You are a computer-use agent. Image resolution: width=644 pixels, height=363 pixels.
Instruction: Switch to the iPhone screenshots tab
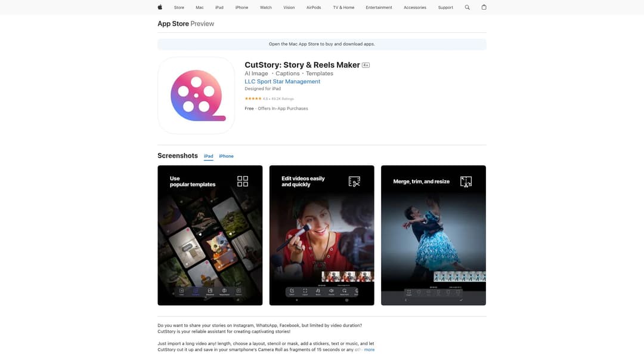click(227, 156)
